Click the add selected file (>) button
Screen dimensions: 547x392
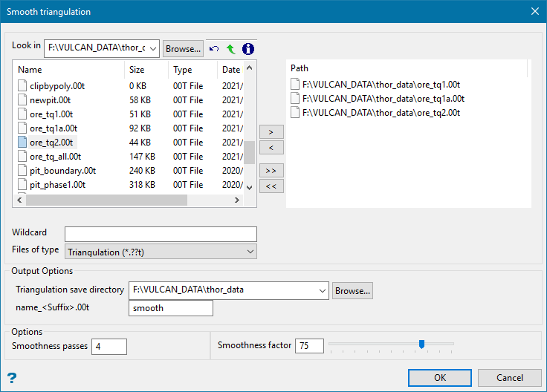tap(271, 131)
